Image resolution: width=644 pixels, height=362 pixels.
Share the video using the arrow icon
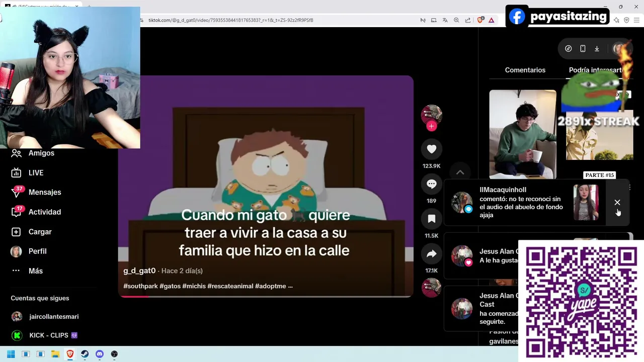point(431,254)
